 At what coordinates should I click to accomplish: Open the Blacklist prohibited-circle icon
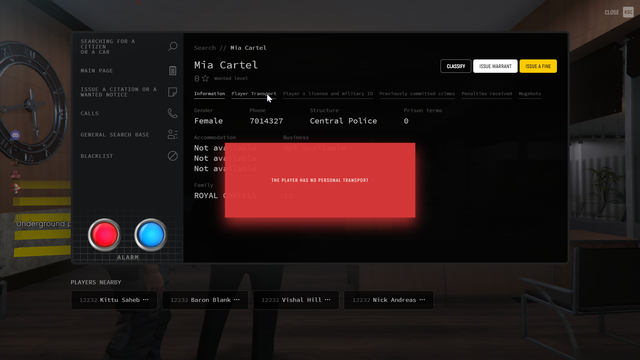(173, 156)
